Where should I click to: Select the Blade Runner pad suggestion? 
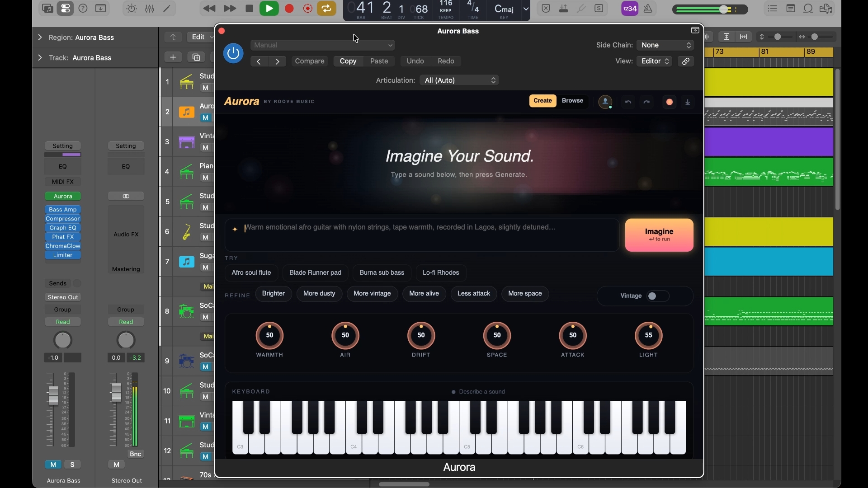pos(316,273)
